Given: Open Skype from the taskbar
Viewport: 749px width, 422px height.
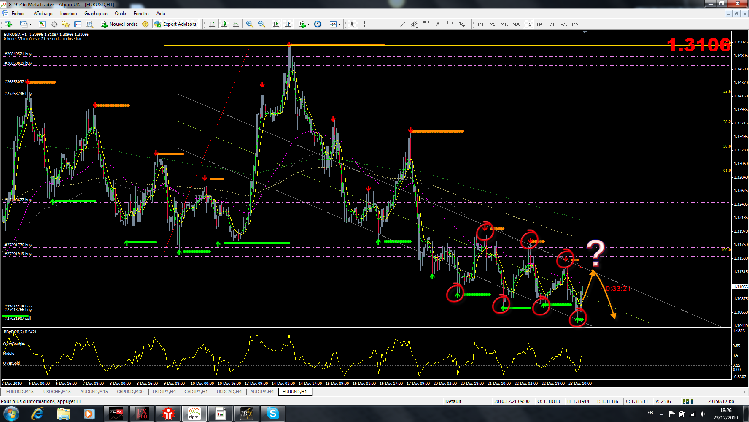Looking at the screenshot, I should pos(272,413).
